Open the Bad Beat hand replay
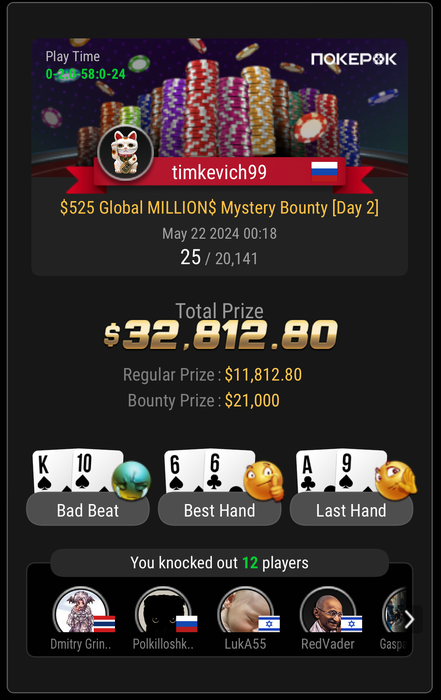 (x=88, y=510)
